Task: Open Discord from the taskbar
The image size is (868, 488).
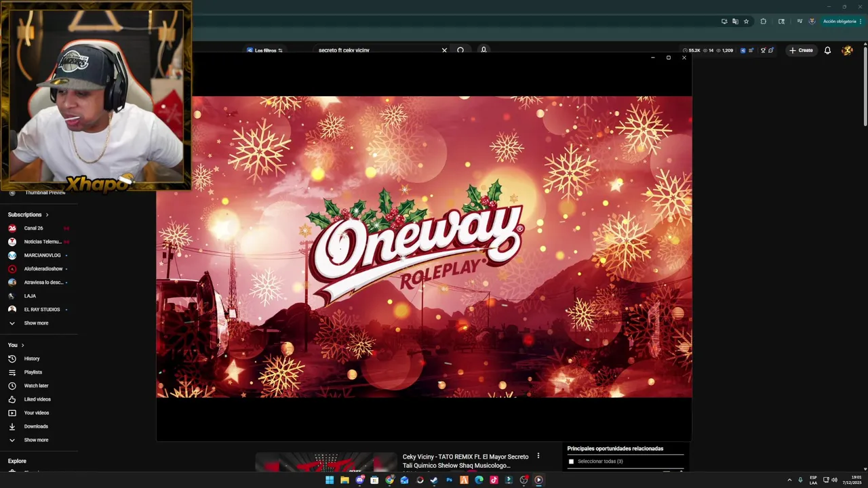Action: (x=359, y=480)
